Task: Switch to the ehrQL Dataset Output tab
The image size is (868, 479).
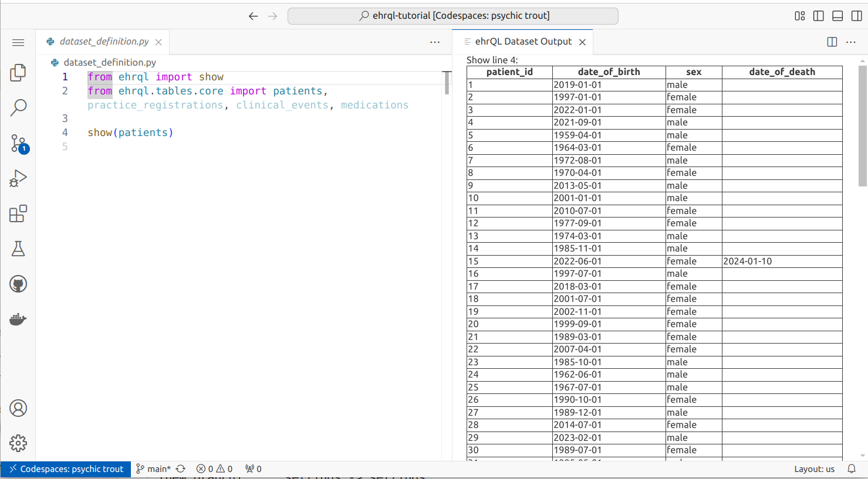Action: (521, 42)
